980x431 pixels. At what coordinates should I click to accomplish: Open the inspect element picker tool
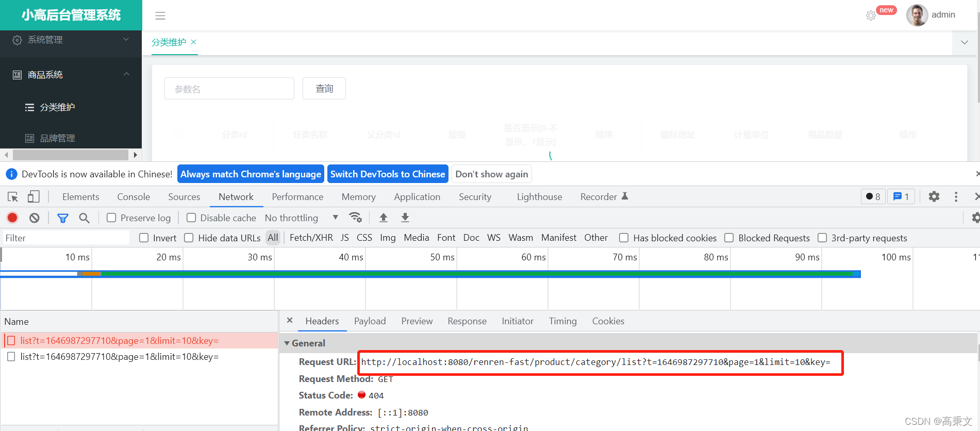pos(13,196)
